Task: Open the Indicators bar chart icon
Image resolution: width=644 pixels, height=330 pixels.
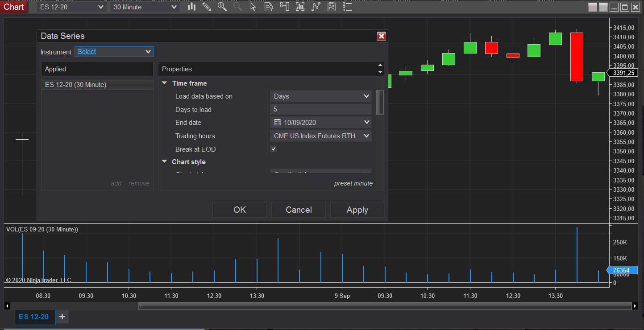Action: click(x=300, y=7)
